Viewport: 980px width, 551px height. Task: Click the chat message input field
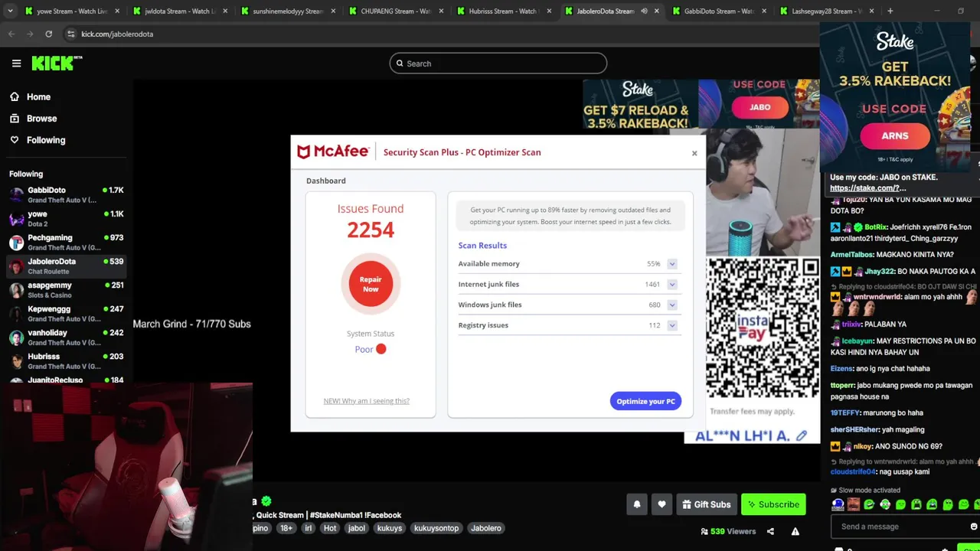(900, 527)
